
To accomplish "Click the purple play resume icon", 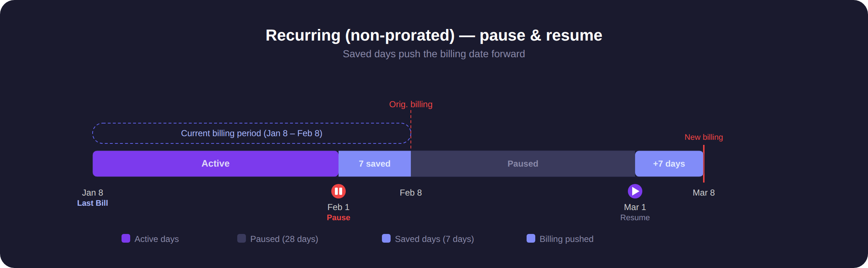I will click(x=635, y=191).
